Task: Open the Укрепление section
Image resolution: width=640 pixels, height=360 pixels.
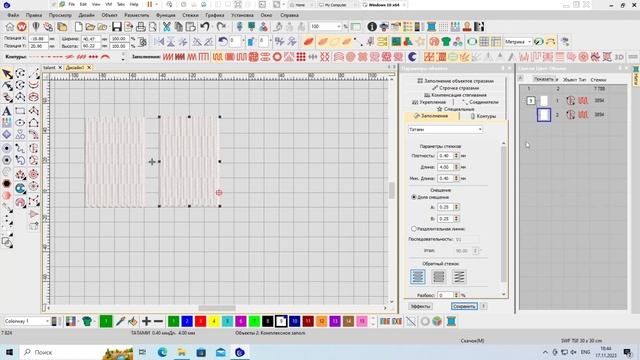Action: pos(429,102)
